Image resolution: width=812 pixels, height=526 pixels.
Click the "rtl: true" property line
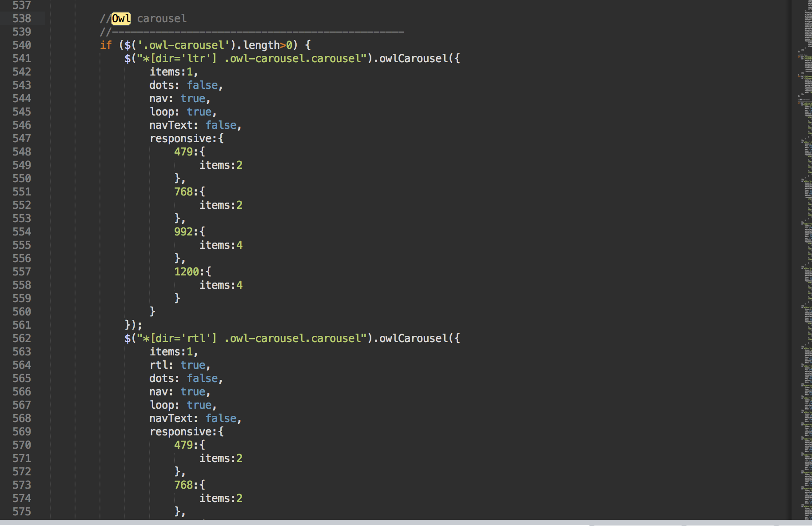pyautogui.click(x=179, y=365)
